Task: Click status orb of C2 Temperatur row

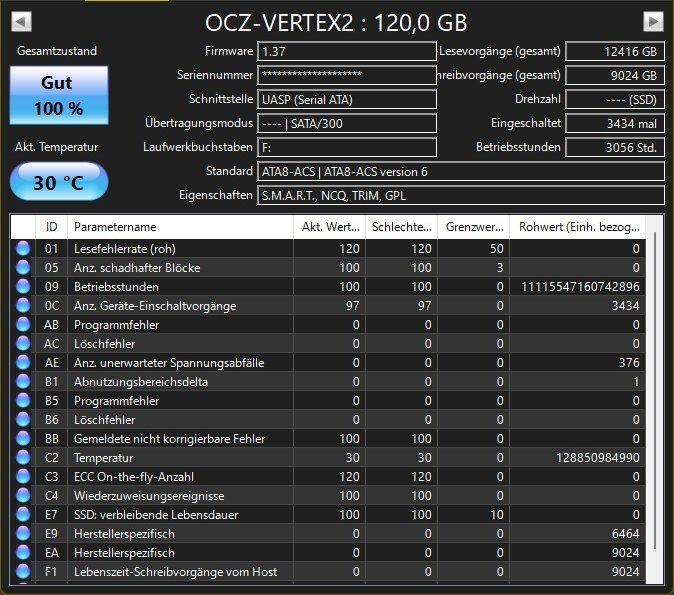Action: [23, 457]
